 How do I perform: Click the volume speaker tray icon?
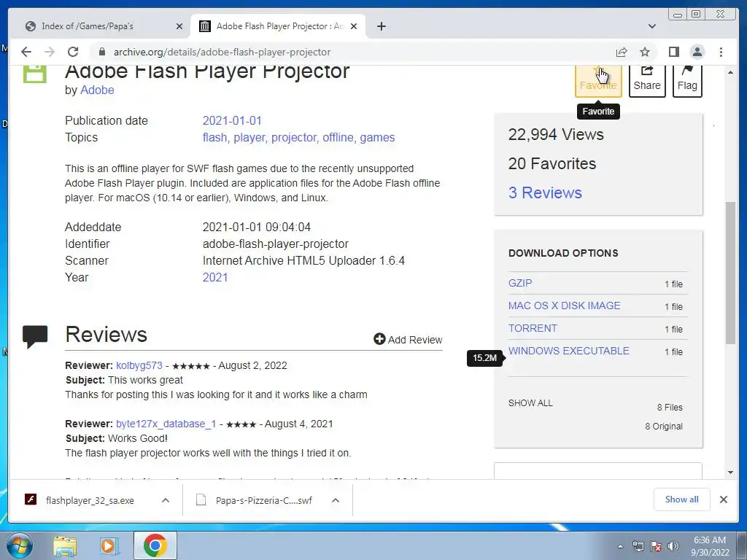coord(673,546)
